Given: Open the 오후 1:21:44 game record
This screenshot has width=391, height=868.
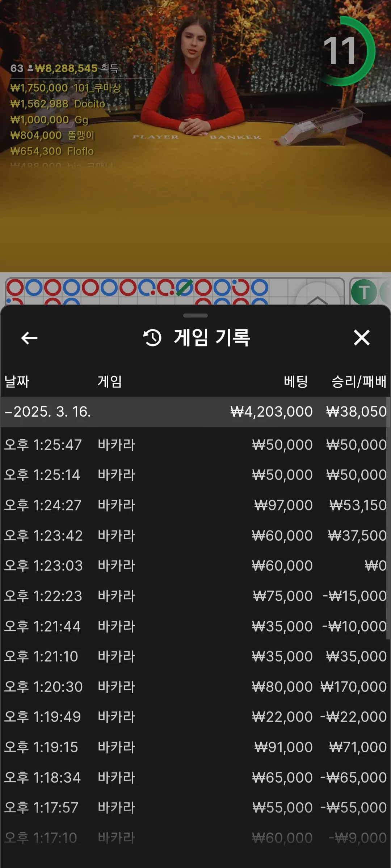Looking at the screenshot, I should click(195, 626).
